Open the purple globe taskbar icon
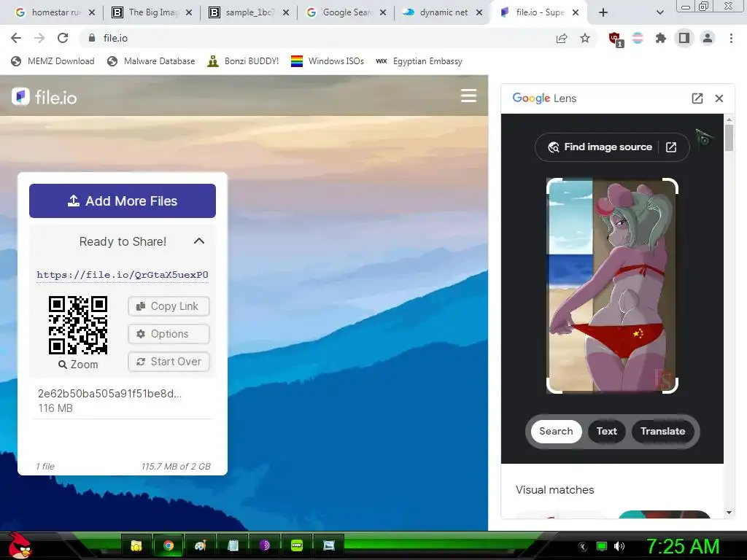This screenshot has height=560, width=747. (264, 545)
